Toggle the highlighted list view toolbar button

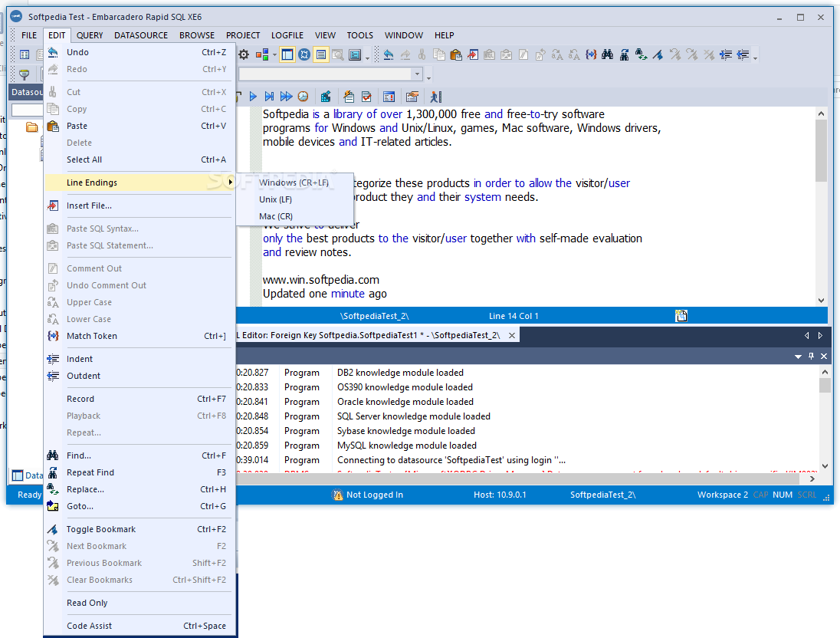pyautogui.click(x=321, y=54)
